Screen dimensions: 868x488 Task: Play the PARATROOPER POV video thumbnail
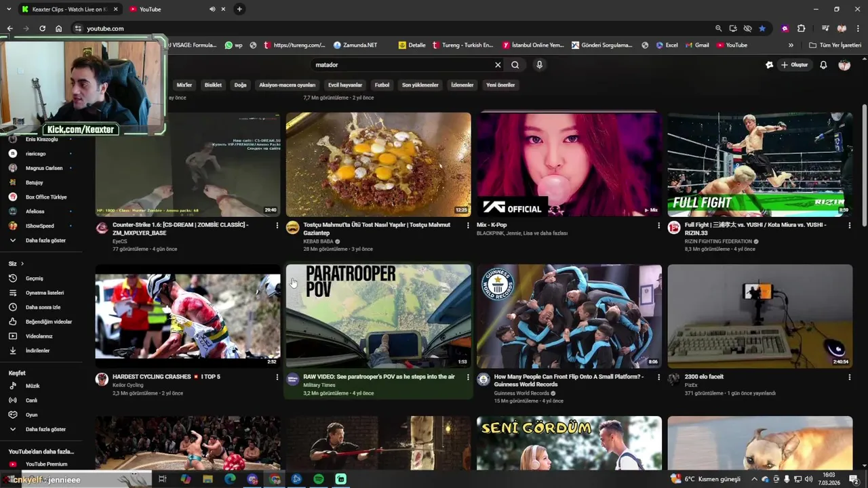click(x=378, y=316)
